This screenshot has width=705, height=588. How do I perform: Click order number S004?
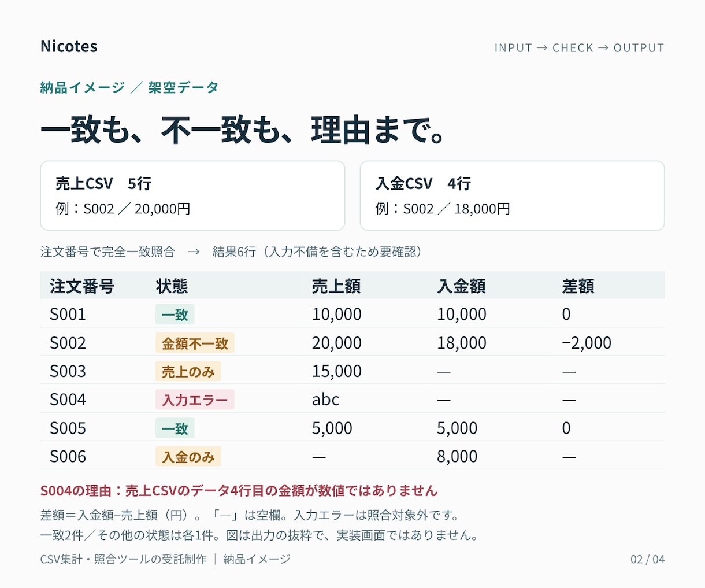68,400
